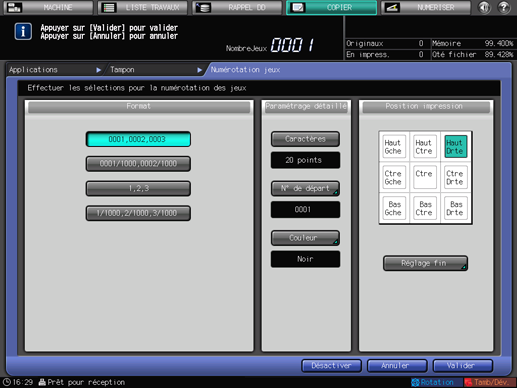The height and width of the screenshot is (388, 517).
Task: Go back to Applications breadcrumb
Action: [x=33, y=70]
